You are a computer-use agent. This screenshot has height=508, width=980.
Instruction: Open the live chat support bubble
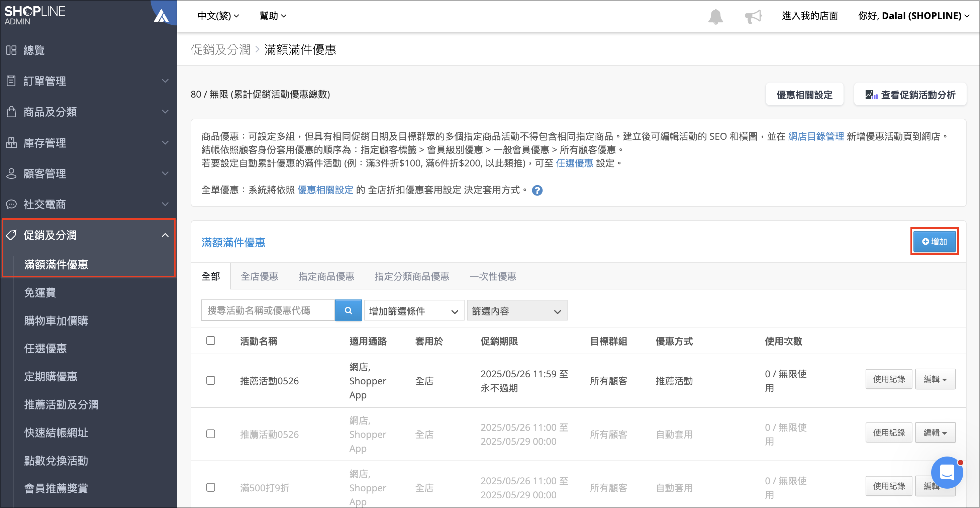coord(947,473)
